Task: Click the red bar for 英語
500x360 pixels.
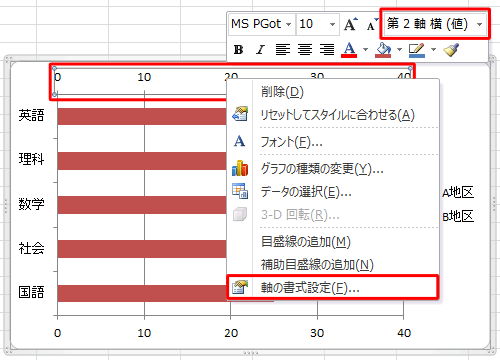Action: [142, 116]
